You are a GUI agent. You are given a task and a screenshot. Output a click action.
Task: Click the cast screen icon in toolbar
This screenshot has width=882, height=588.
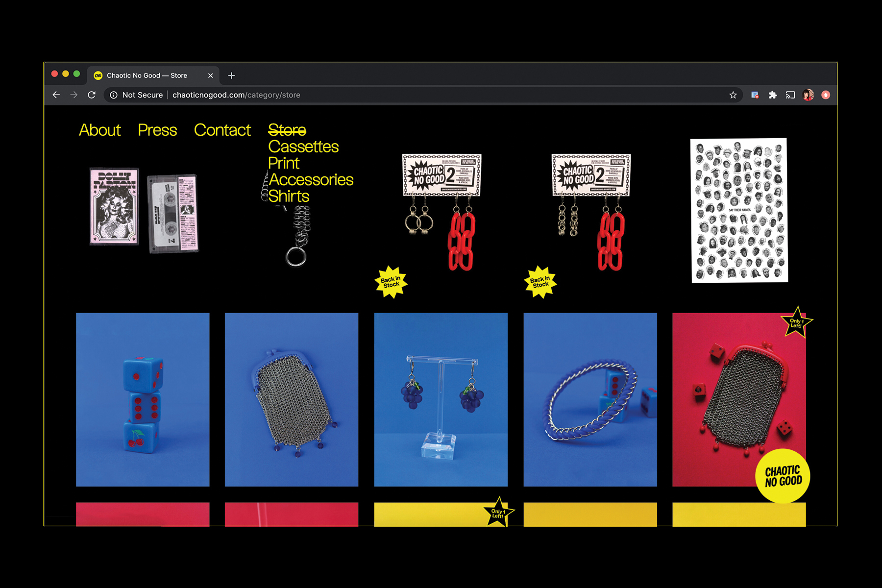tap(790, 95)
